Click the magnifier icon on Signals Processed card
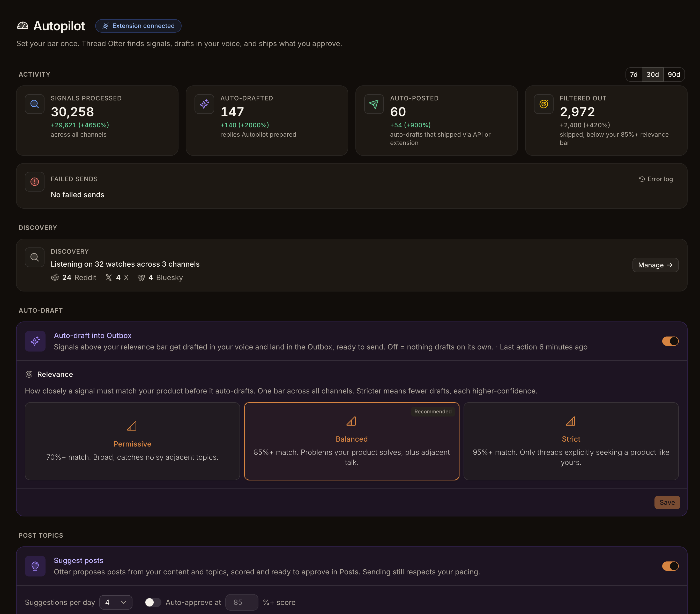Screen dimensions: 700x614 click(x=35, y=104)
